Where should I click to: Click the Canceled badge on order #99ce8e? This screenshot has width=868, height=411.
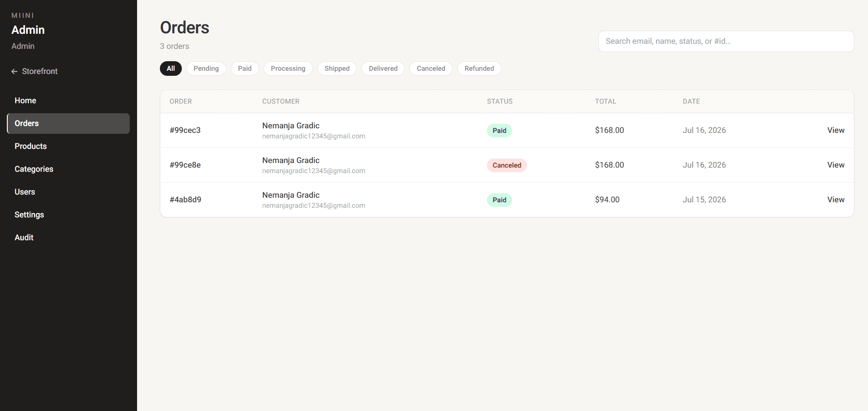click(x=507, y=165)
